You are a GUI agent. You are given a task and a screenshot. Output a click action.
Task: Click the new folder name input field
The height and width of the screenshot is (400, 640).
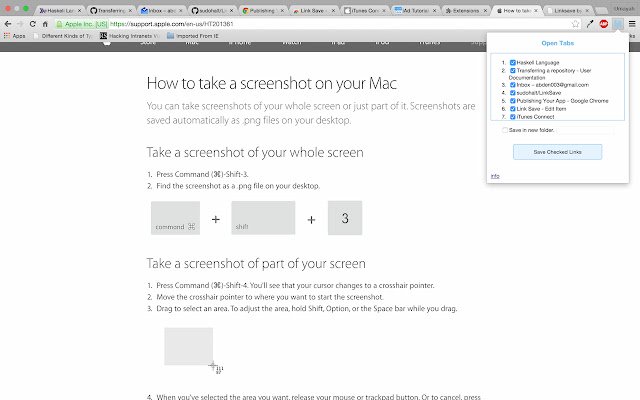(x=585, y=130)
